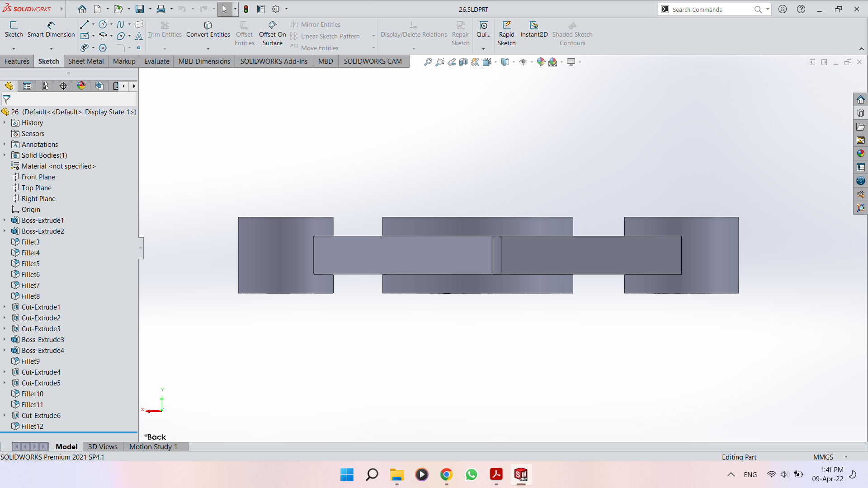Open the Options gear icon
Image resolution: width=868 pixels, height=488 pixels.
[x=276, y=9]
